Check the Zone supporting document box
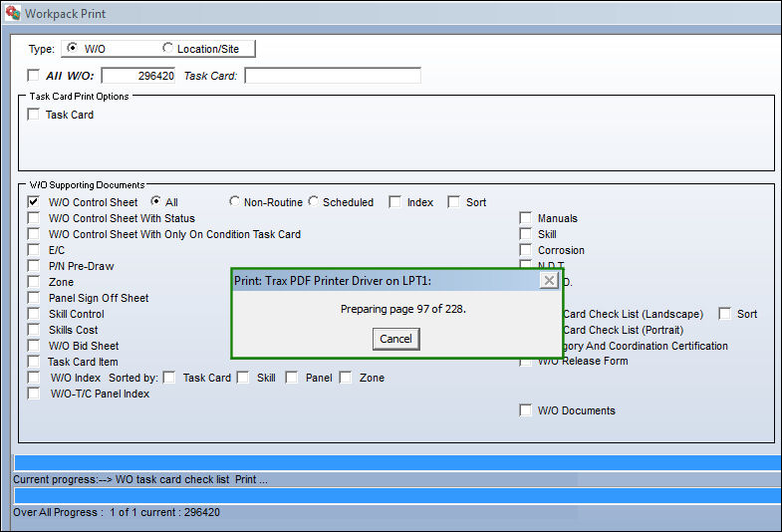Screen dimensions: 782x532 tap(33, 282)
